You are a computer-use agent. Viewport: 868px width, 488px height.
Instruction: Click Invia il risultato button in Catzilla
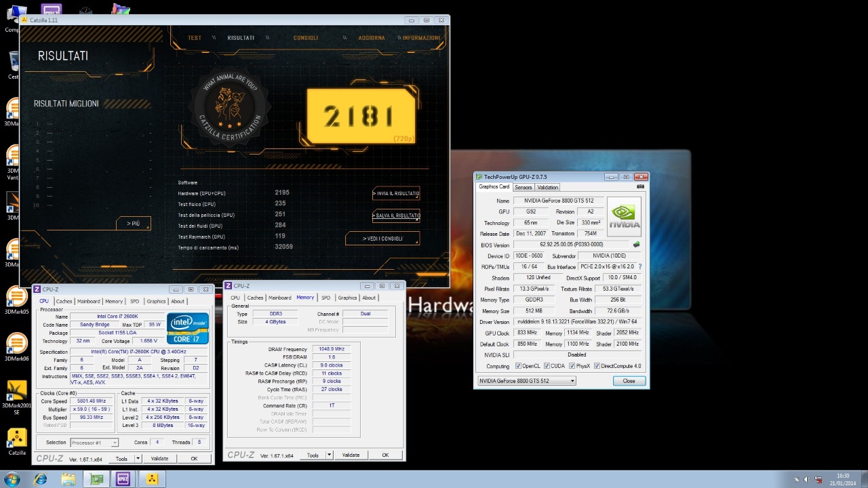[396, 194]
